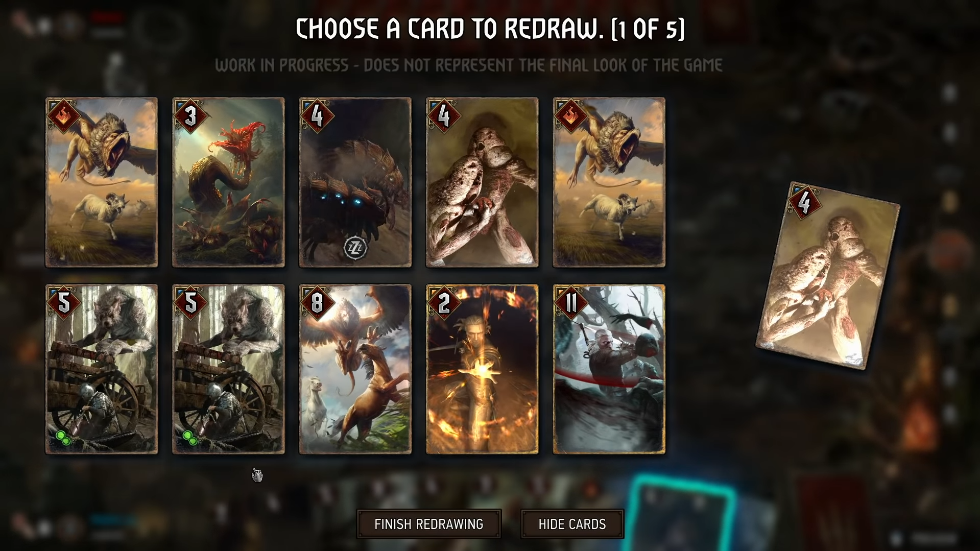
Task: Hide the cards overlay
Action: pyautogui.click(x=572, y=524)
